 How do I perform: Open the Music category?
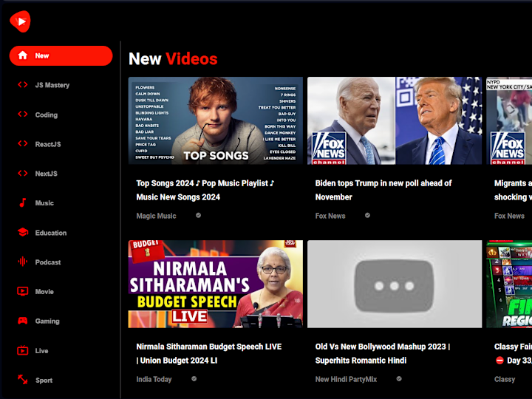tap(44, 203)
